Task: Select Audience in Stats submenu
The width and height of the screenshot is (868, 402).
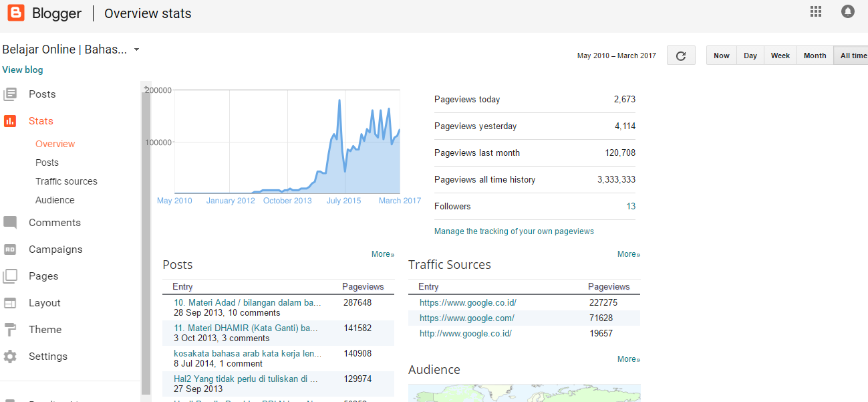Action: coord(55,200)
